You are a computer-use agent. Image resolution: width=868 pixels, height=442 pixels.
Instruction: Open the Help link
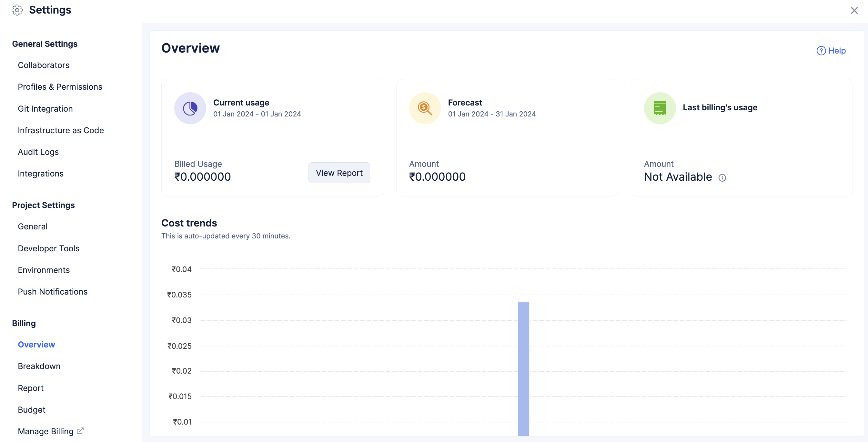[x=837, y=51]
